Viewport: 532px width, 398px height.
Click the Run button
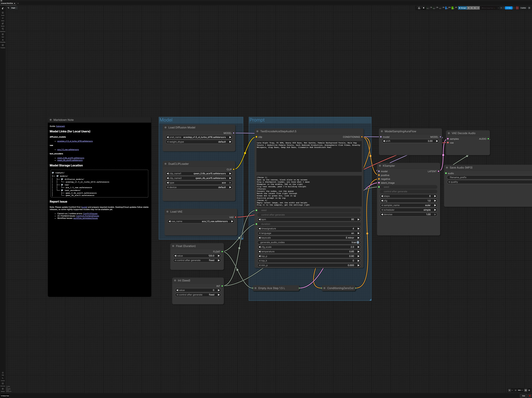pyautogui.click(x=509, y=8)
